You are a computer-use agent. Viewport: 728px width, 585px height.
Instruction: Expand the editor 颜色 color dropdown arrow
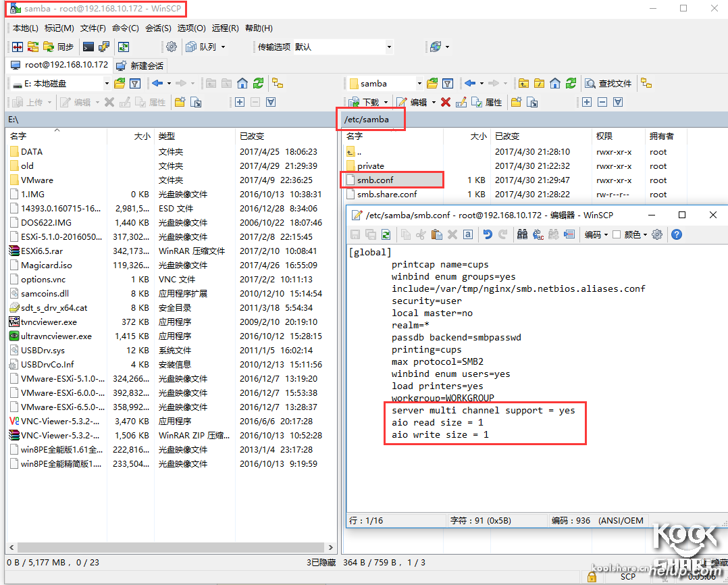click(646, 235)
